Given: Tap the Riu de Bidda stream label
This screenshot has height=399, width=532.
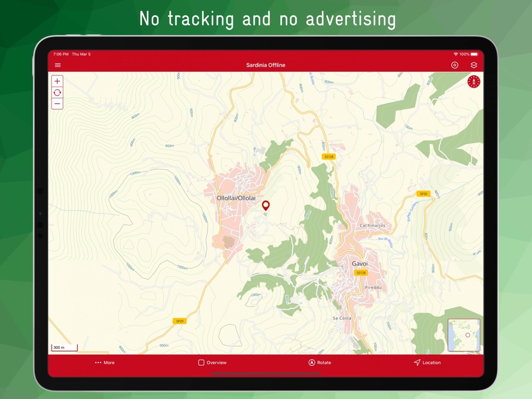Looking at the screenshot, I should click(385, 241).
